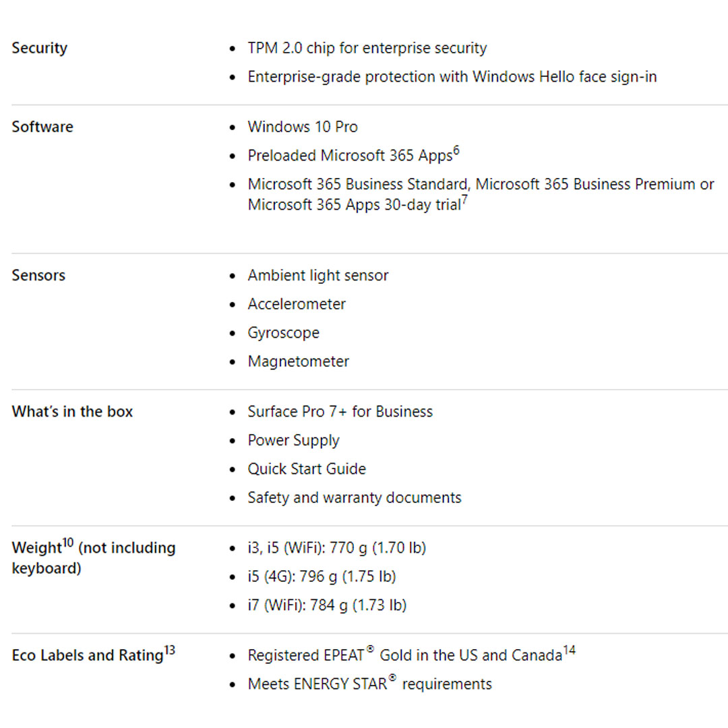728x728 pixels.
Task: Click the Magnetometer list item
Action: click(298, 361)
